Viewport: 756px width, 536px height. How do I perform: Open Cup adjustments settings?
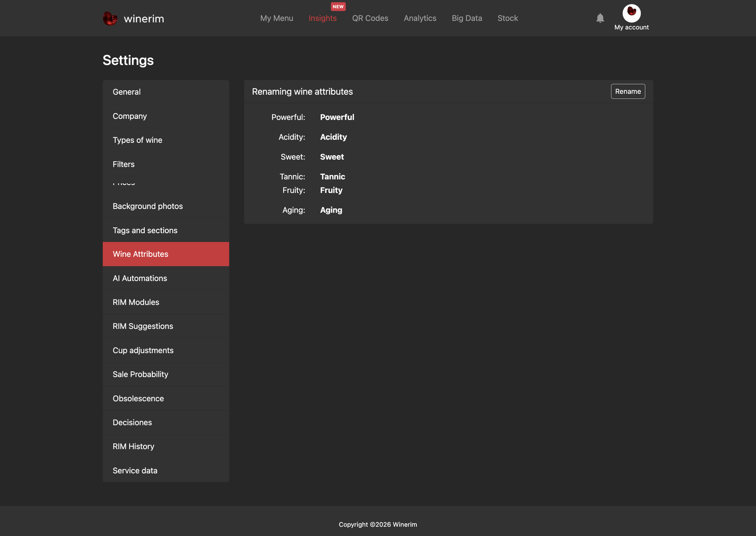pos(166,350)
